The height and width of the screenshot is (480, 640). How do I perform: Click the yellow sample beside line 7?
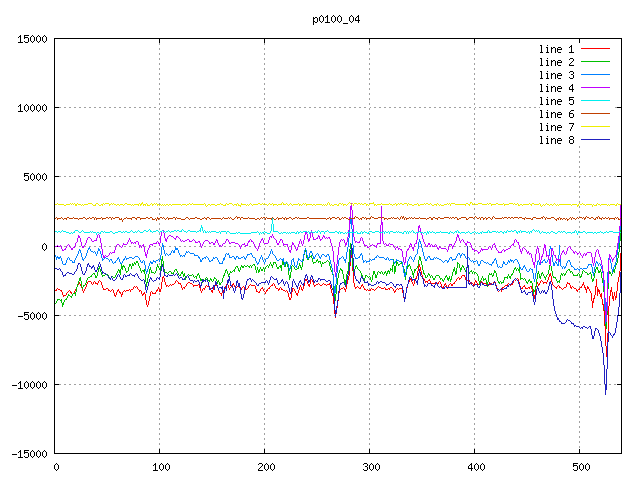596,127
